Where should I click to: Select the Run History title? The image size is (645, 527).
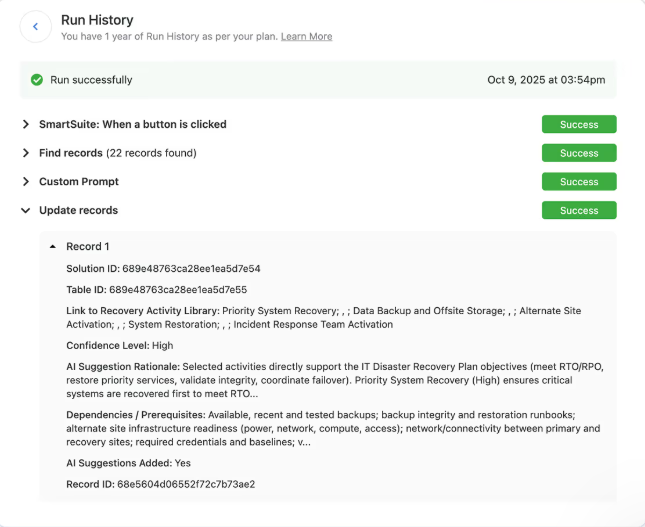click(x=97, y=20)
